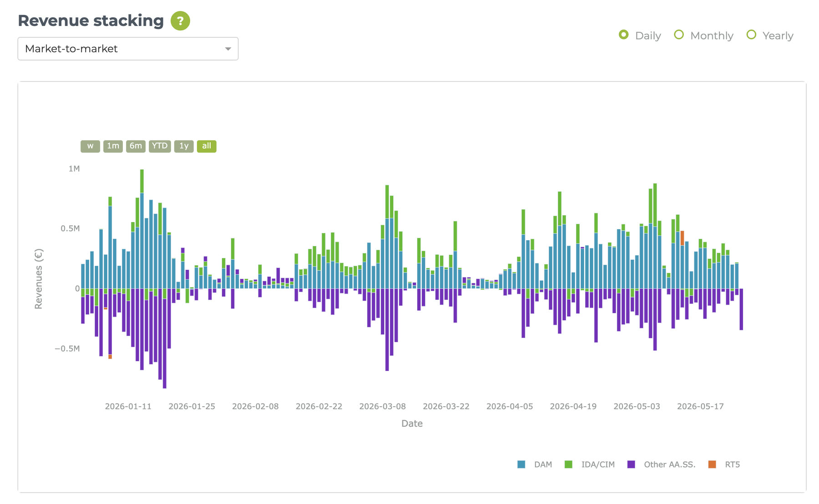Click the Other AA.SS. legend label

pos(670,464)
